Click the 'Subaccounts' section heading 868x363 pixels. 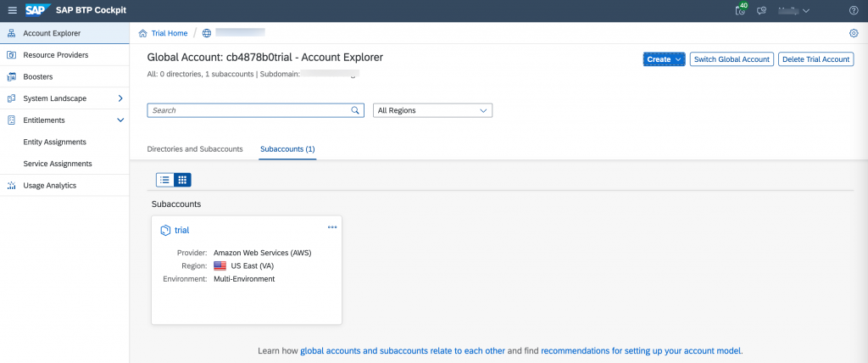(x=176, y=204)
